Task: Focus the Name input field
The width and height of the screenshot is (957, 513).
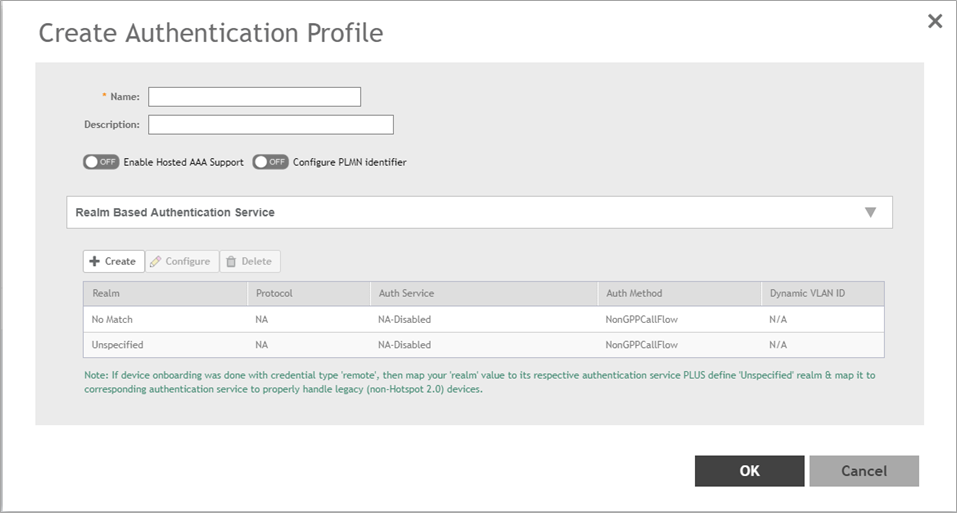Action: pos(254,97)
